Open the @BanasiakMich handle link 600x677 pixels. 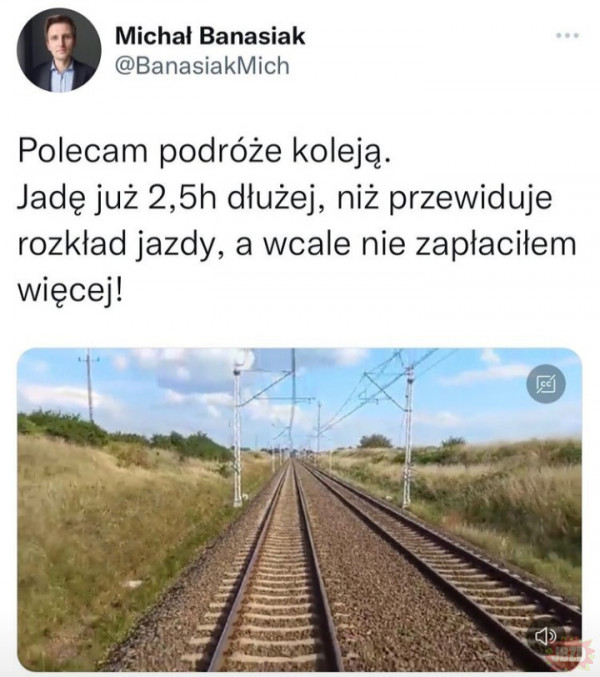[x=202, y=66]
